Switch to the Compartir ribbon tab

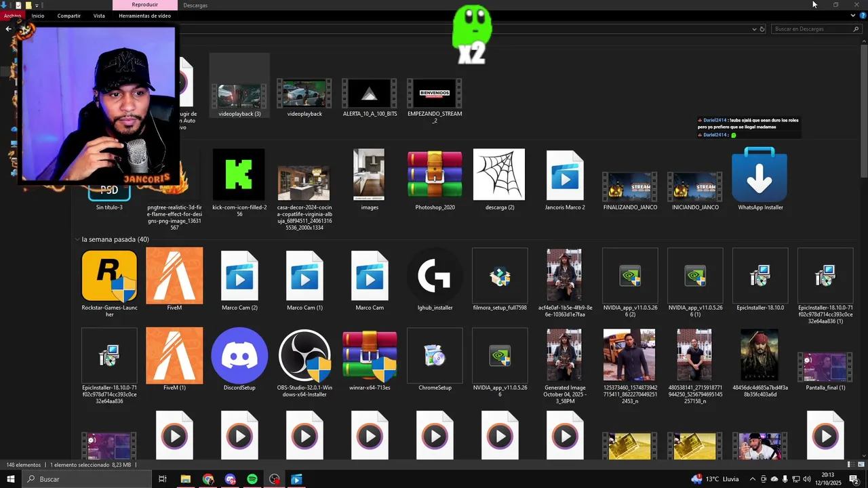point(68,16)
